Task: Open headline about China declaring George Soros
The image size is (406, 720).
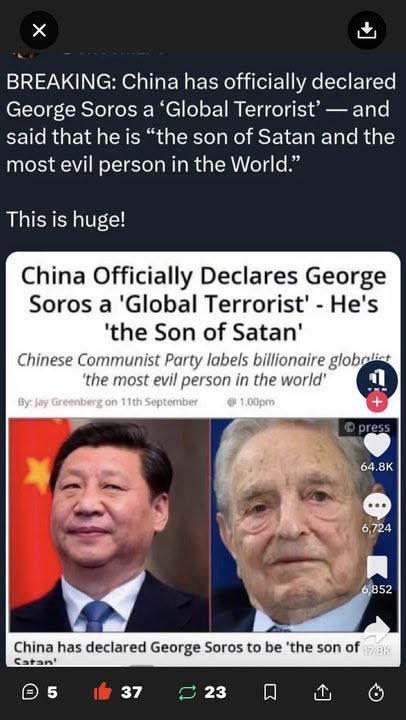Action: (203, 304)
